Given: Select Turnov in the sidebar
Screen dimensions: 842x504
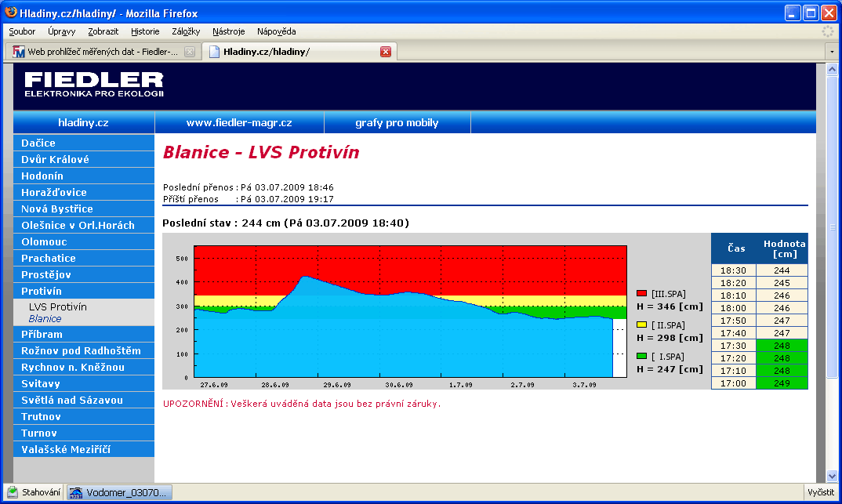Looking at the screenshot, I should click(x=84, y=433).
